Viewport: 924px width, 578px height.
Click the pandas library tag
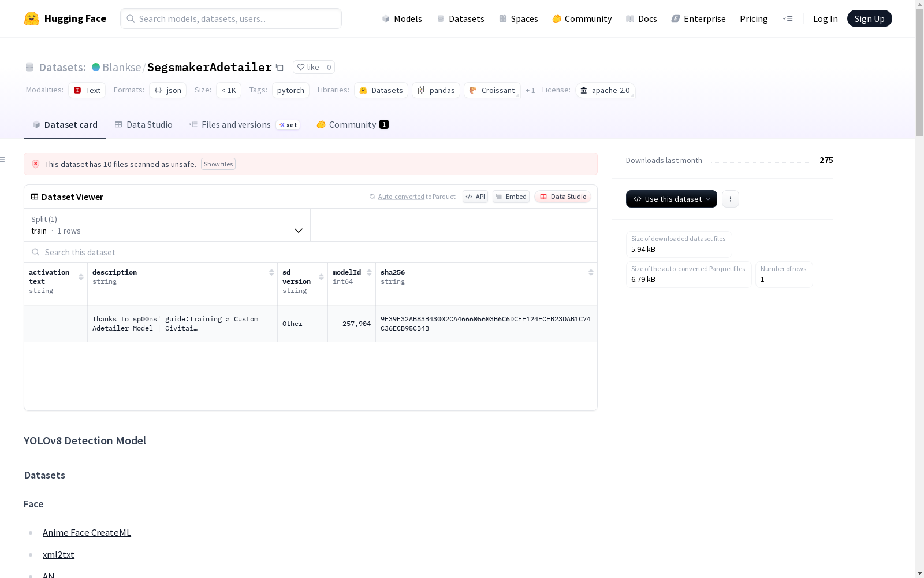point(436,90)
